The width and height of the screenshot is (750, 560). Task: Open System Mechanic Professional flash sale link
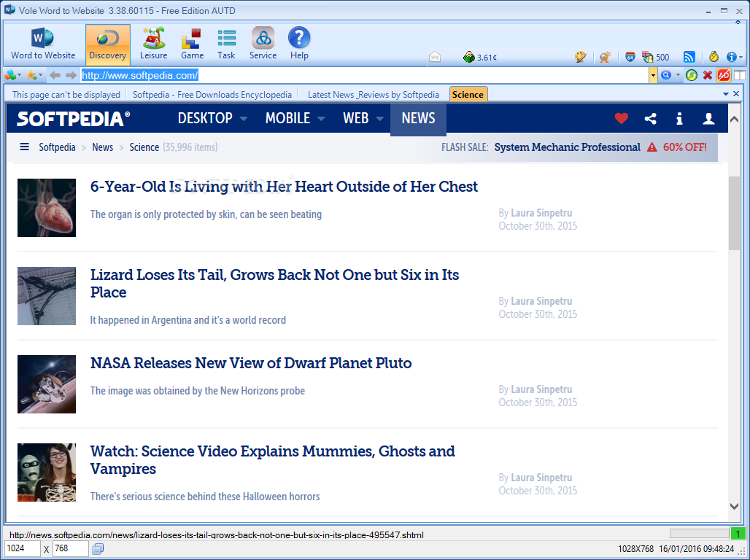[568, 147]
